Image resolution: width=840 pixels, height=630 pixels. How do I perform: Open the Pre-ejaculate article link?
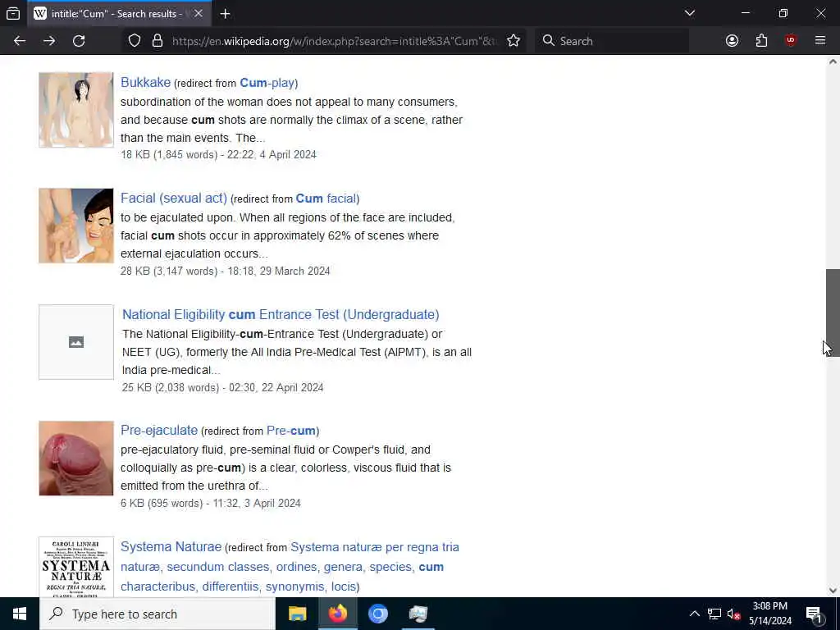[159, 430]
